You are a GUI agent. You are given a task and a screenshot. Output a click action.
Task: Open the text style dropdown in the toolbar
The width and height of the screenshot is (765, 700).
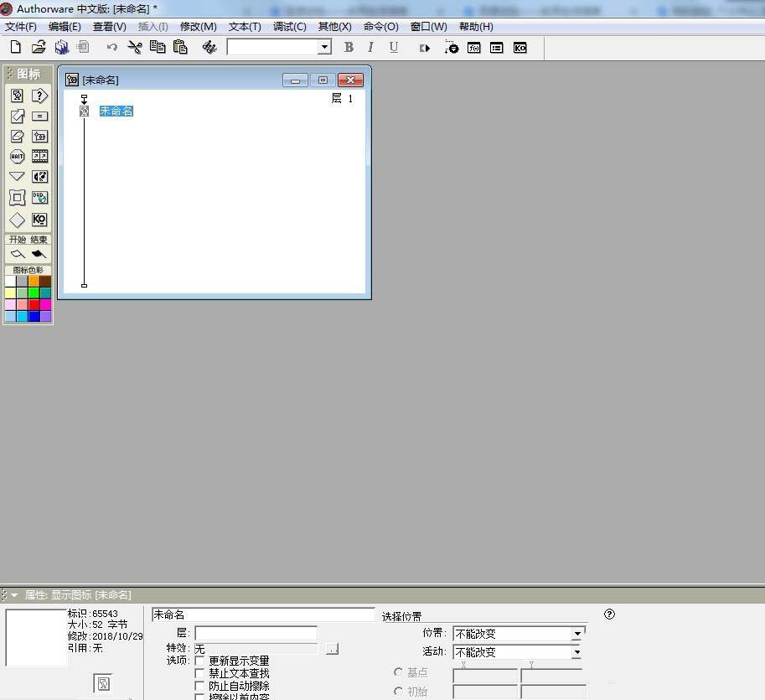pyautogui.click(x=324, y=47)
